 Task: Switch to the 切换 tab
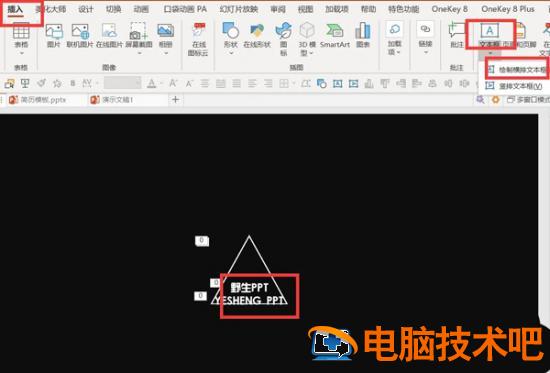coord(113,9)
